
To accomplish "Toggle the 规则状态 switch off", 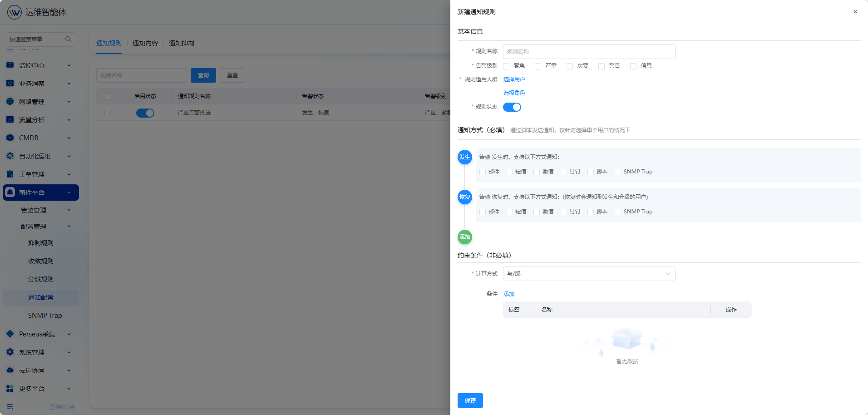I will [512, 107].
